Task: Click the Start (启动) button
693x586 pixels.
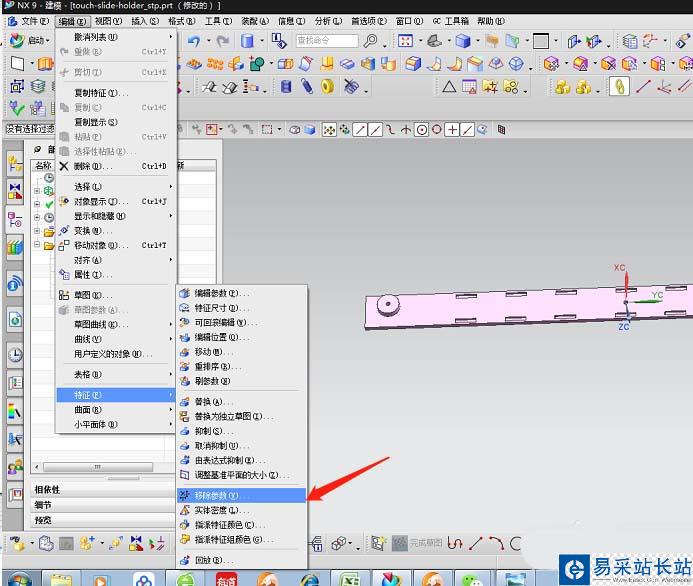Action: coord(32,41)
